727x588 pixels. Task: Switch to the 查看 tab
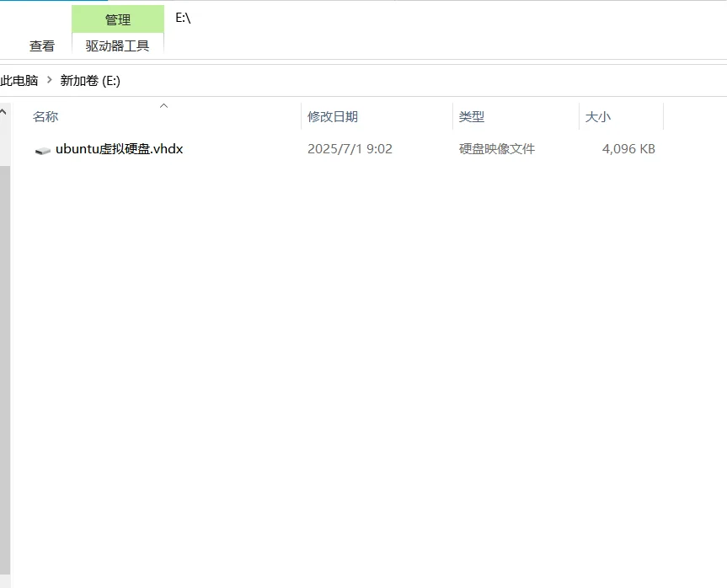pyautogui.click(x=42, y=46)
